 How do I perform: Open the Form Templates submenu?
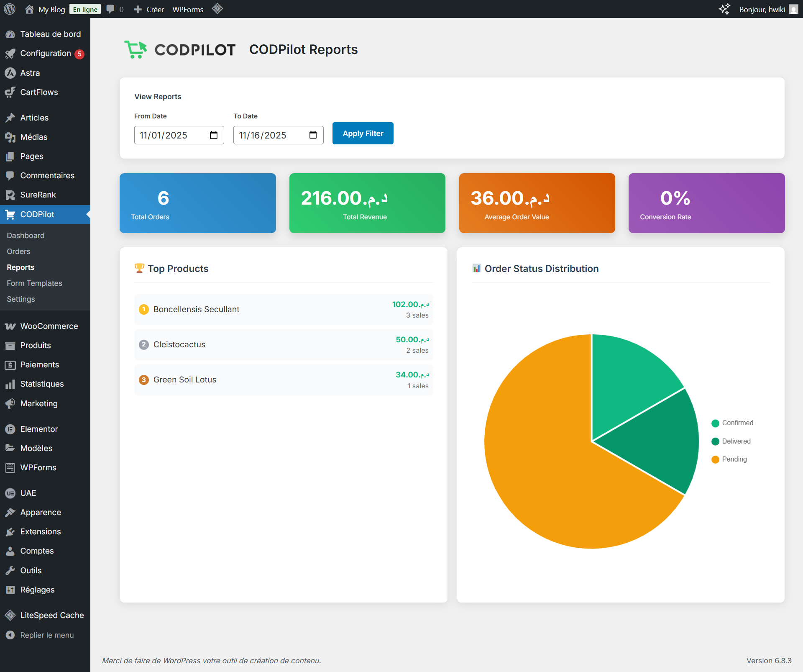coord(34,283)
